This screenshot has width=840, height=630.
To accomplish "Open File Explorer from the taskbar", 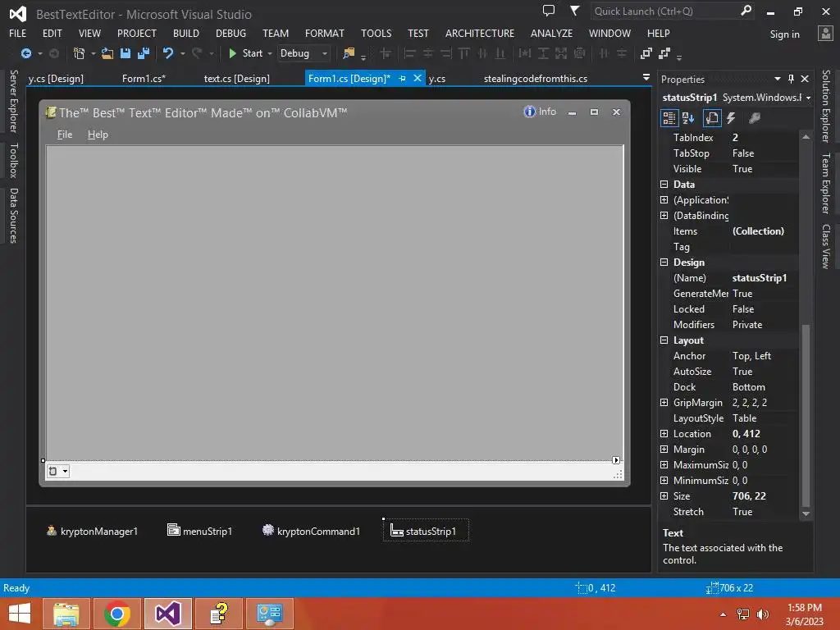I will point(66,614).
